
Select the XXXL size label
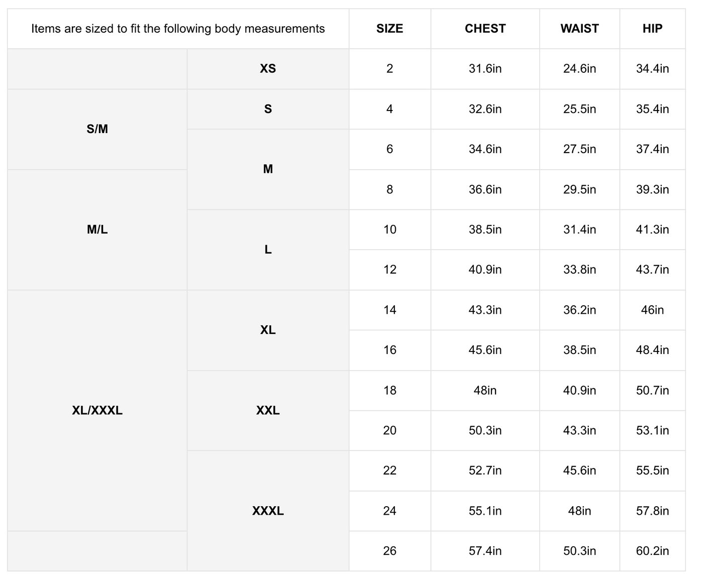pyautogui.click(x=268, y=511)
